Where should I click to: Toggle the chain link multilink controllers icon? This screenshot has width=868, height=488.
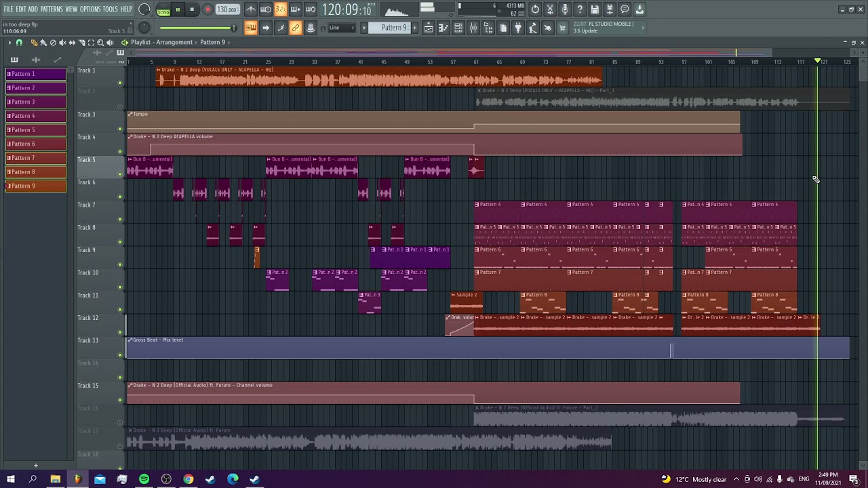tap(295, 28)
